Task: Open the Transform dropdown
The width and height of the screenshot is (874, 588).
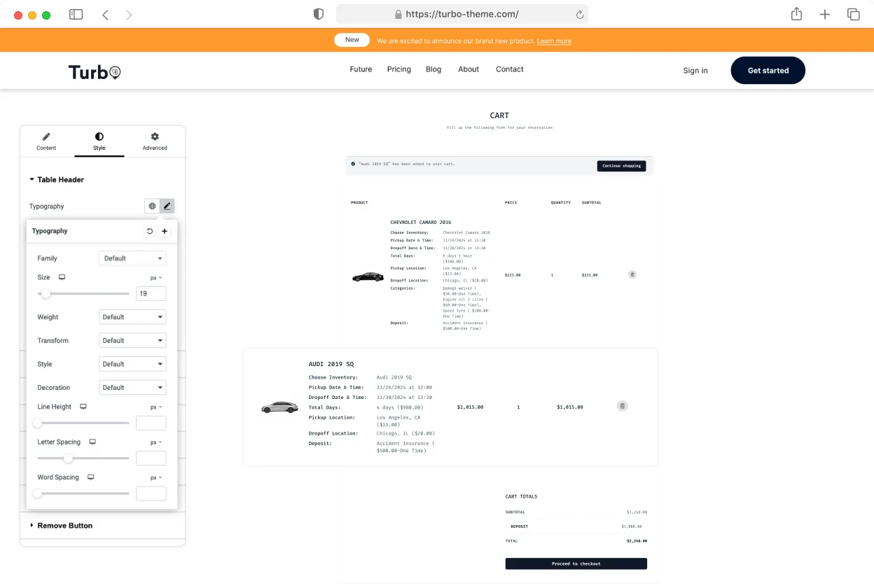Action: click(x=132, y=341)
